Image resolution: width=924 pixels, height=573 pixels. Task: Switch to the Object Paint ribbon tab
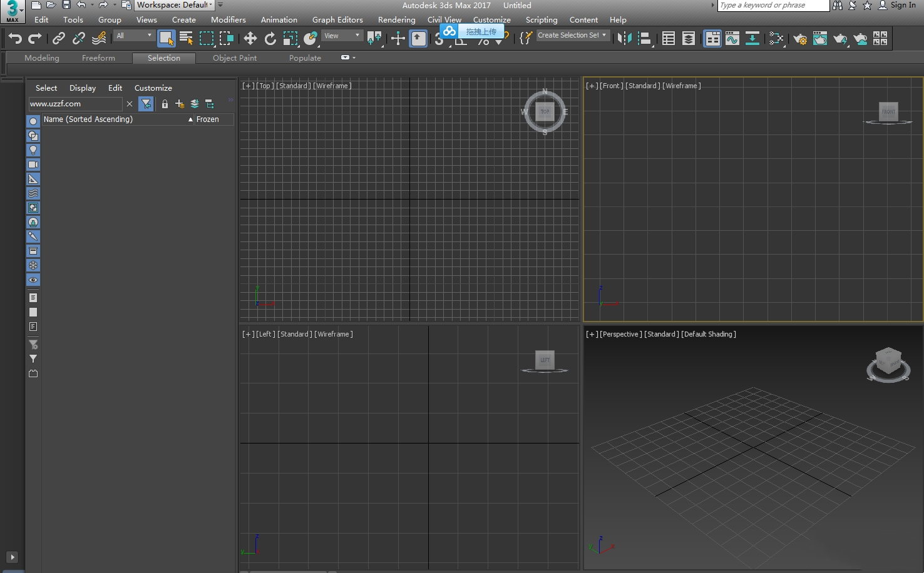click(x=235, y=58)
